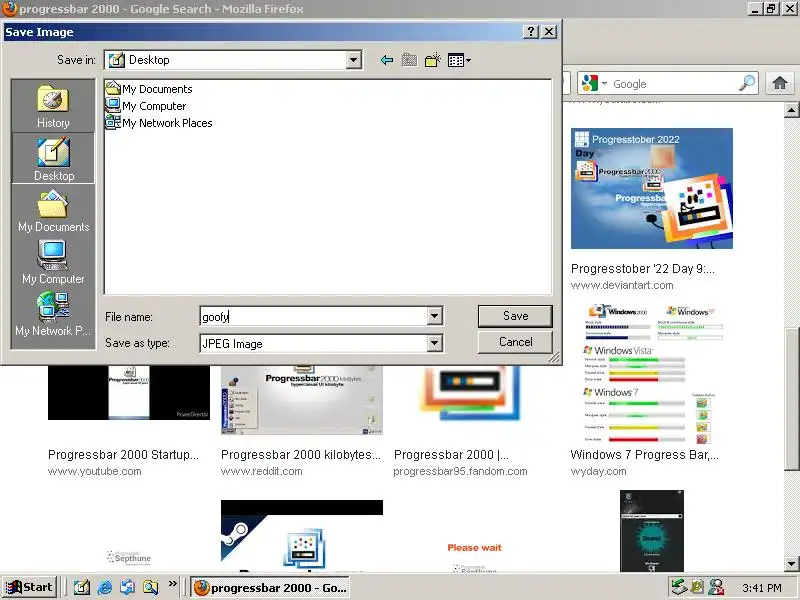Click the vertical scrollbar thumb

[791, 399]
